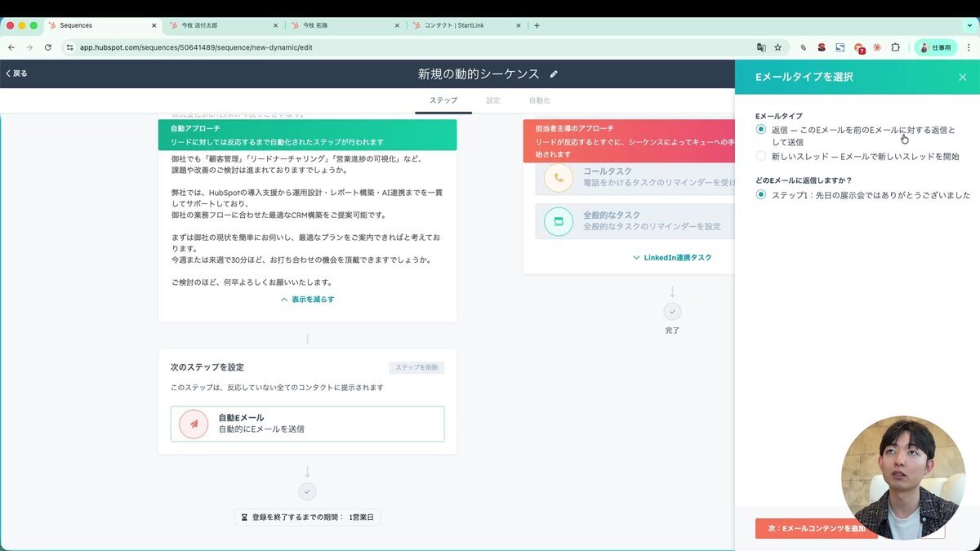
Task: Switch to the 設定 tab
Action: point(493,100)
